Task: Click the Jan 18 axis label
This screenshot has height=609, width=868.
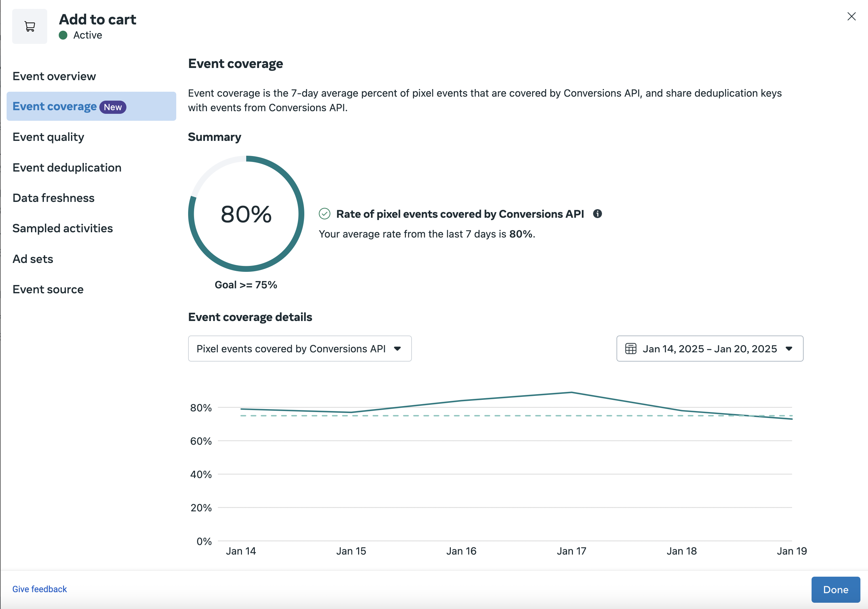Action: (x=681, y=551)
